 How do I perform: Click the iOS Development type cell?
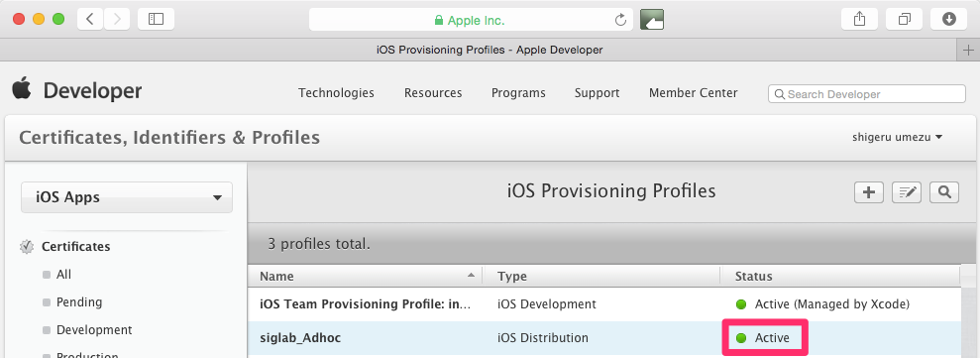click(547, 304)
